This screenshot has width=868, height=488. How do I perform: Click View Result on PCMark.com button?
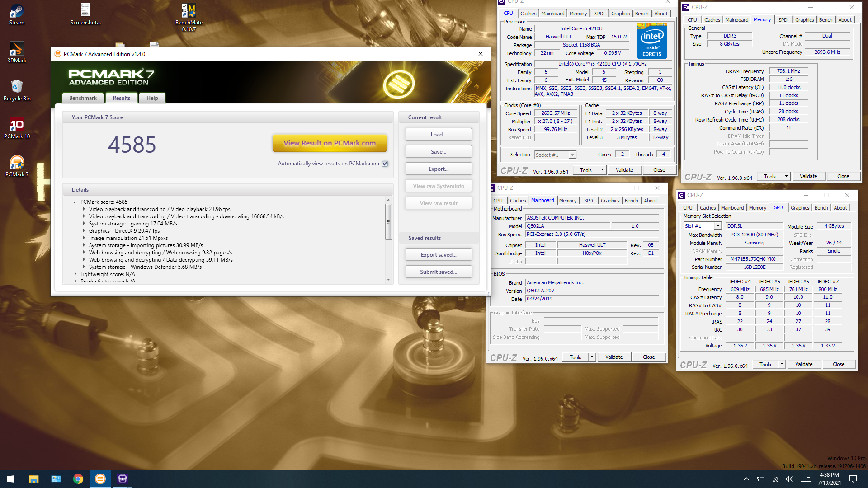(330, 143)
